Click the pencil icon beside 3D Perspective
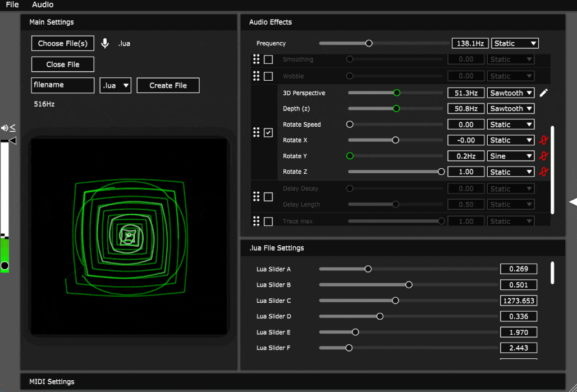Screen dimensions: 577x392 point(543,93)
